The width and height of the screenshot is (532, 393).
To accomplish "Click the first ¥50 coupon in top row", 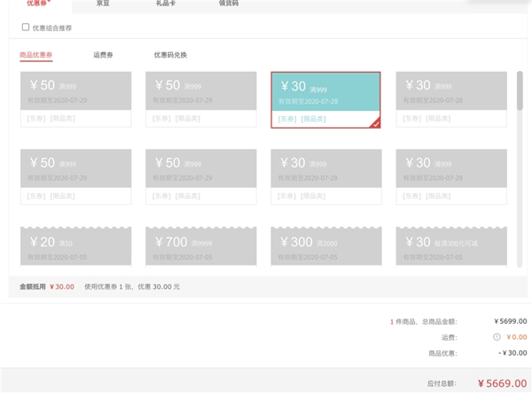I will (x=75, y=92).
